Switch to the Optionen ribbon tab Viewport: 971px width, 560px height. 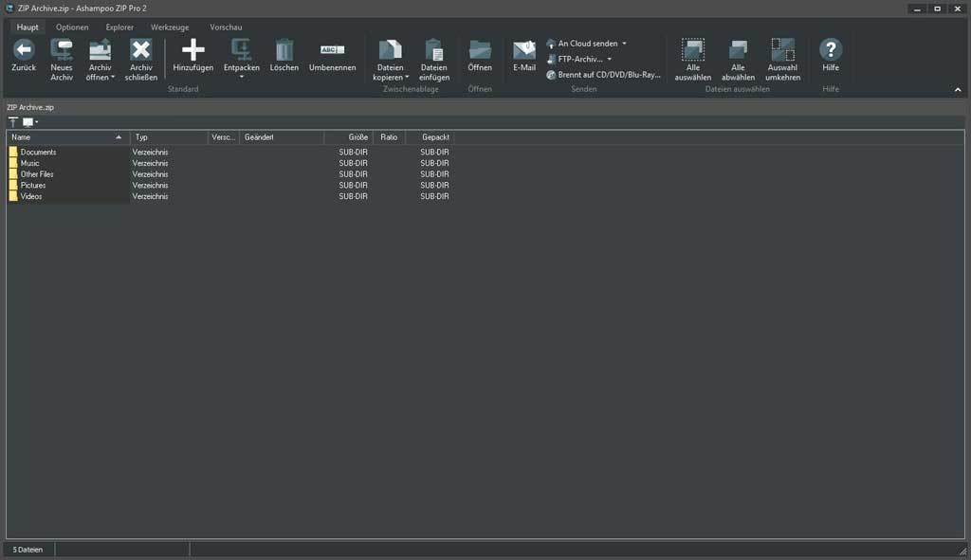pos(72,27)
